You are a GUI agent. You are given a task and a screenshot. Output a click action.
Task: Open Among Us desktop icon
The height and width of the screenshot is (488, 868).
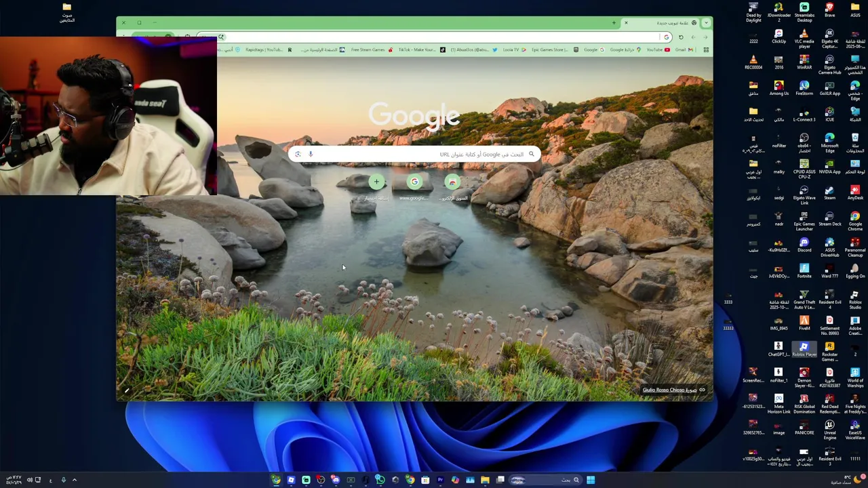click(x=778, y=89)
